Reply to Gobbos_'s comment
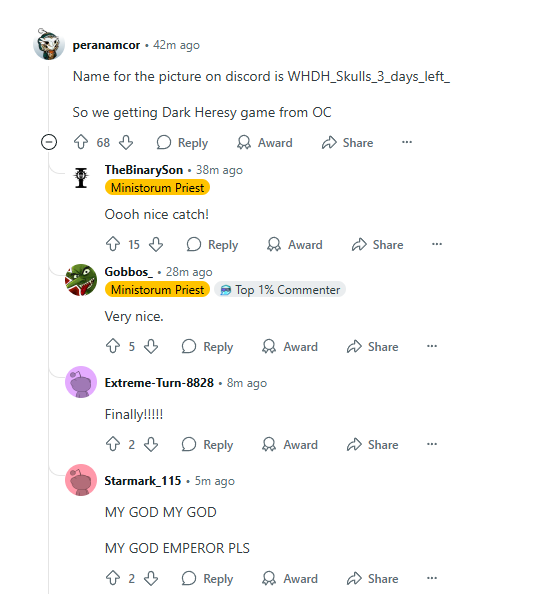The image size is (558, 594). pos(207,346)
